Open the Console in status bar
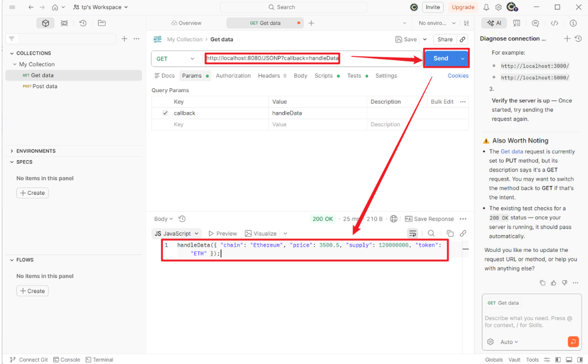 pyautogui.click(x=67, y=359)
